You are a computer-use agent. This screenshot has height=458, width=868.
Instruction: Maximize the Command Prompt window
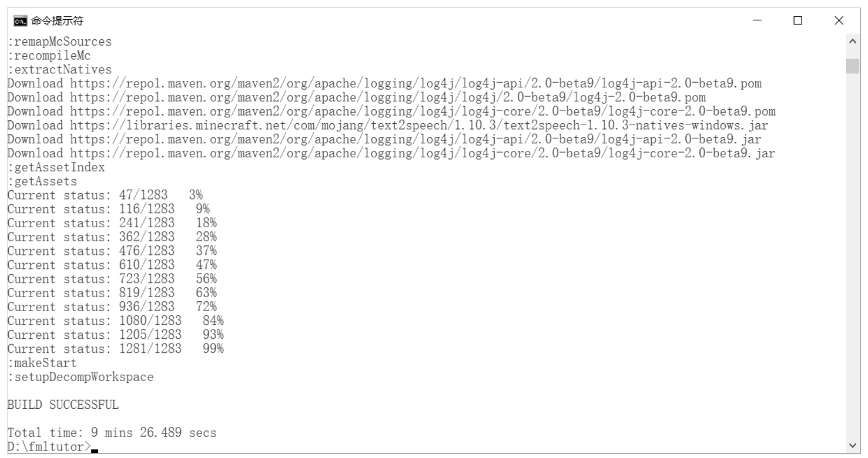[798, 21]
